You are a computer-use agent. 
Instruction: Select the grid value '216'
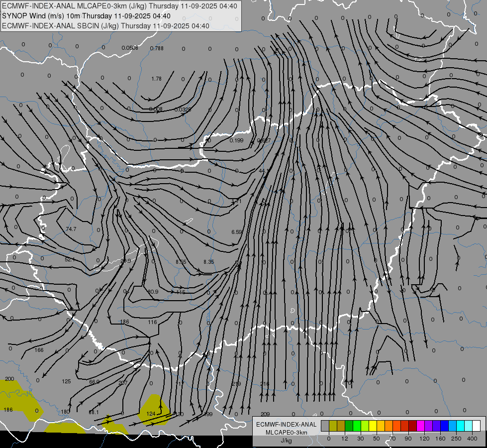pos(265,384)
